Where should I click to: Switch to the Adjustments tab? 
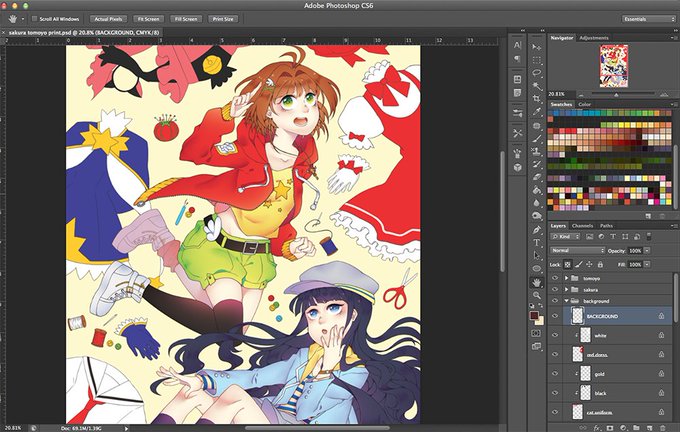coord(594,38)
